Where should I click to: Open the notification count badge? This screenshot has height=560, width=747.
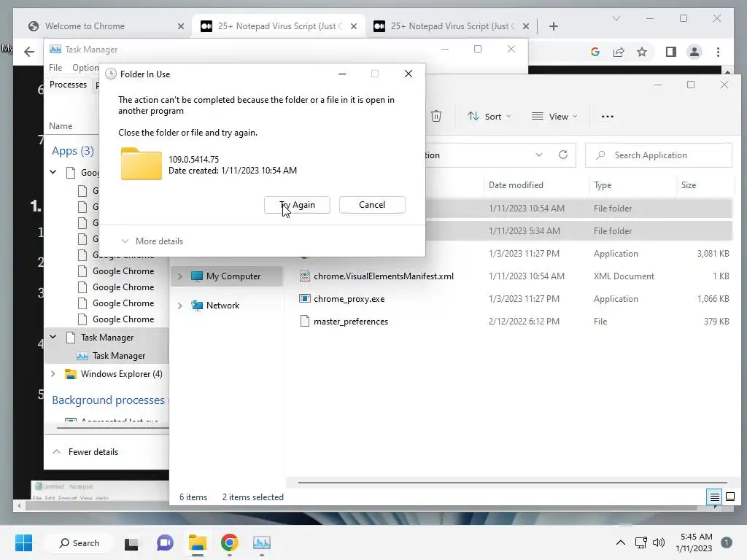(x=727, y=542)
